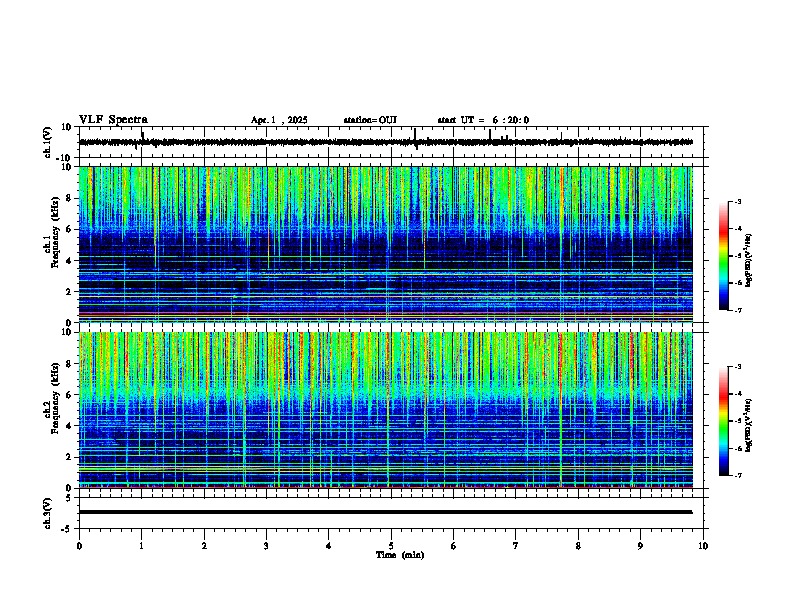792x612 pixels.
Task: Click inside the ch.1 spectrogram panel
Action: [x=385, y=244]
